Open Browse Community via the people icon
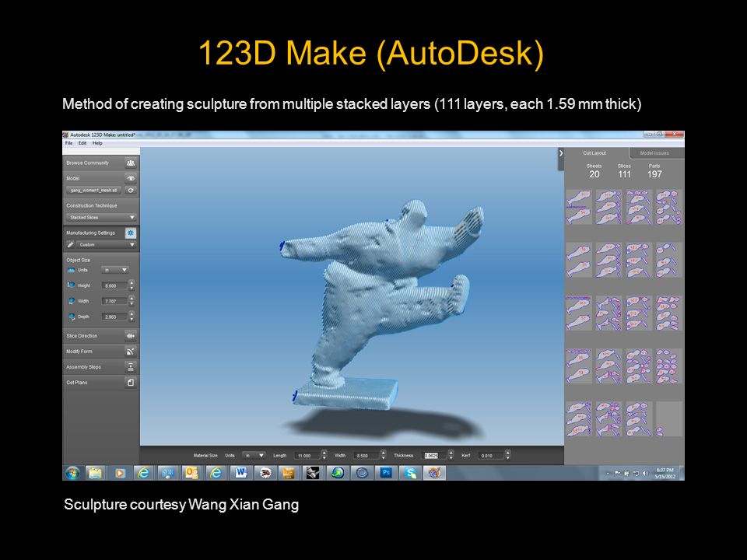Screen dimensions: 747x560 coord(131,163)
